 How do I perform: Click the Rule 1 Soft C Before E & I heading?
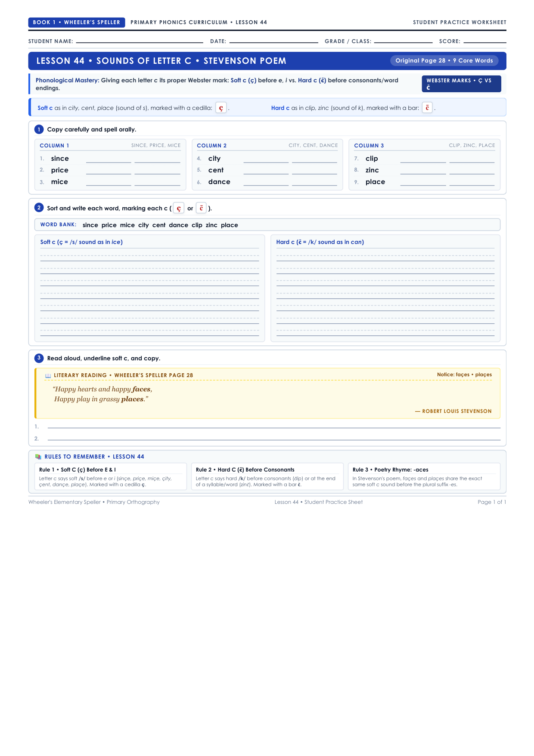78,470
